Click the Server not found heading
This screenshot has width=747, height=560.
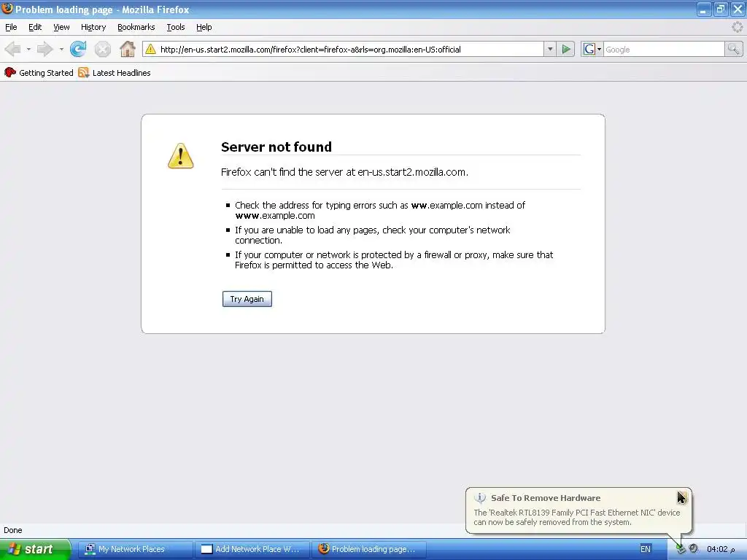coord(276,147)
